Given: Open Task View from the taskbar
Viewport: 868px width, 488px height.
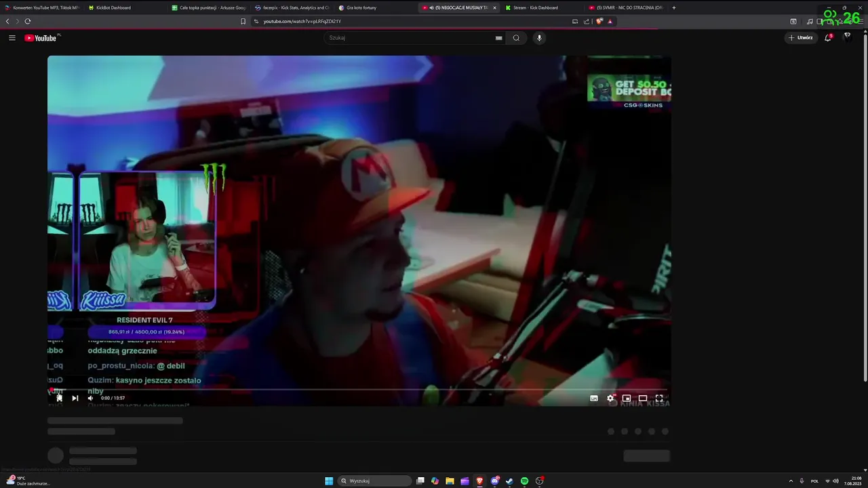Looking at the screenshot, I should [420, 481].
